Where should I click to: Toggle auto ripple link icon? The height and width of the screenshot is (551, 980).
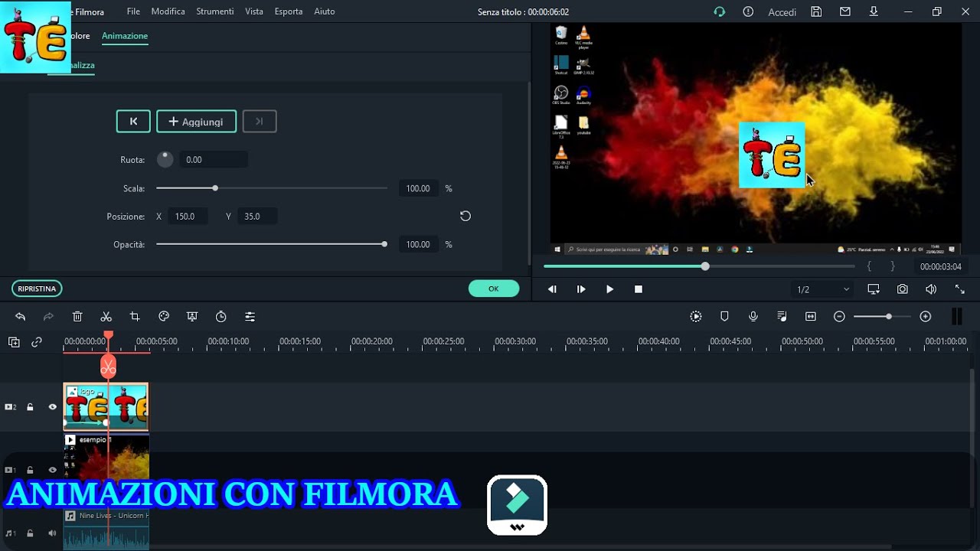[x=37, y=342]
